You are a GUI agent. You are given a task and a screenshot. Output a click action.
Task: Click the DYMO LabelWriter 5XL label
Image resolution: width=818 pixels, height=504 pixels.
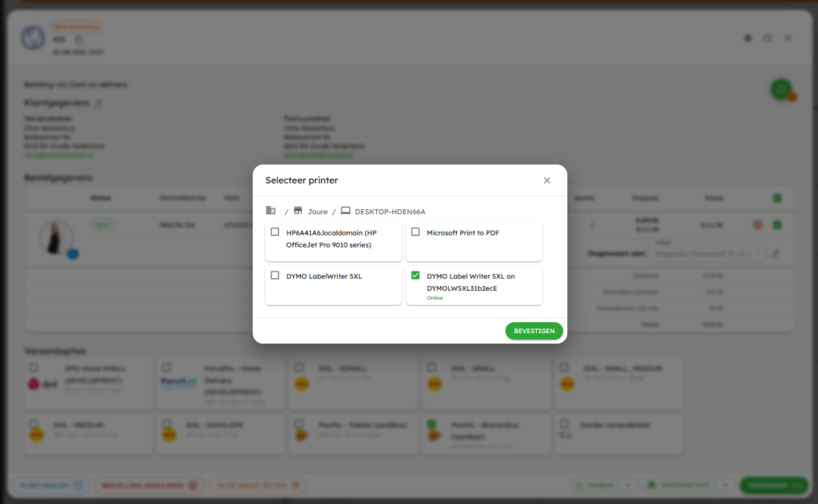point(324,276)
